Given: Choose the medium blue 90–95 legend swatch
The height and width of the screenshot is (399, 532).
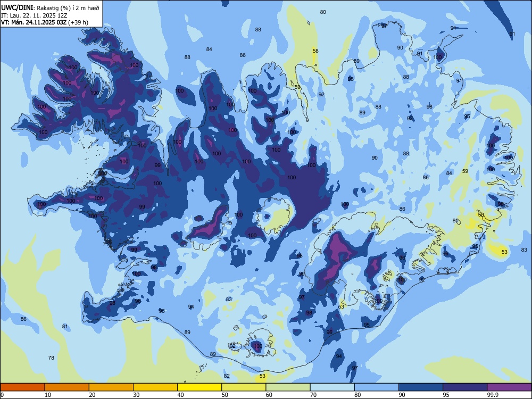Looking at the screenshot, I should click(x=421, y=387).
